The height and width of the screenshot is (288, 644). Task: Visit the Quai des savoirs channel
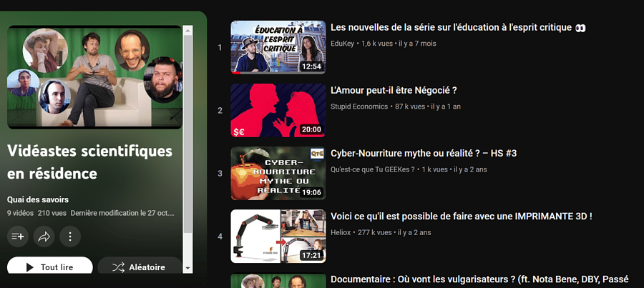[x=38, y=199]
